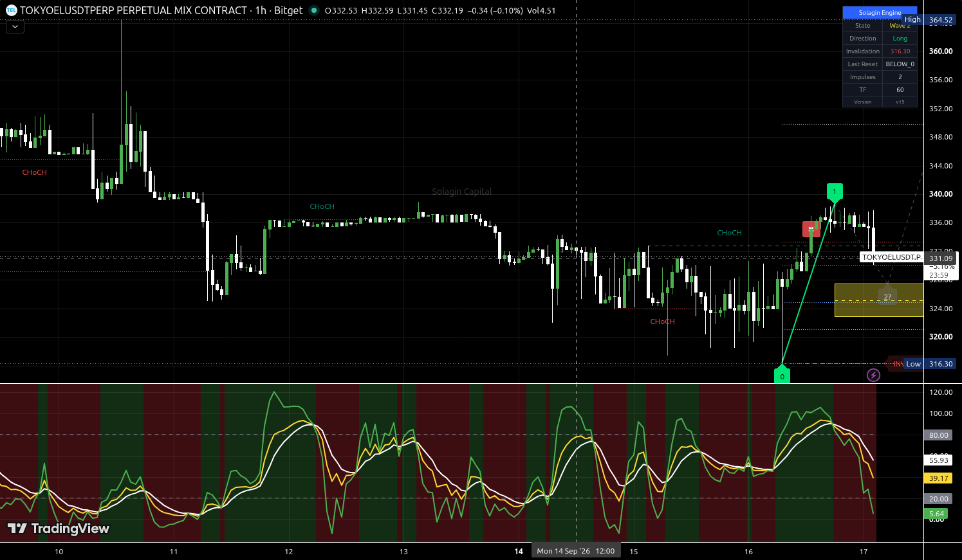The image size is (962, 560).
Task: Click the green CHoCH label near date 12
Action: point(322,206)
